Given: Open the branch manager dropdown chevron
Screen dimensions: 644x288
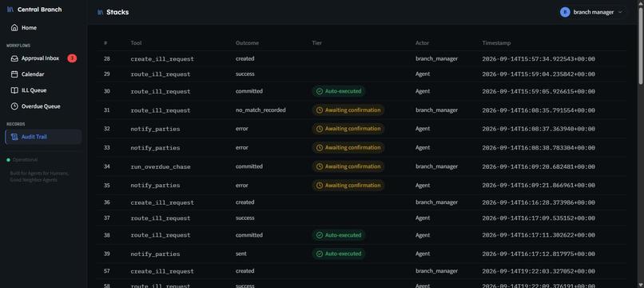Looking at the screenshot, I should [620, 12].
